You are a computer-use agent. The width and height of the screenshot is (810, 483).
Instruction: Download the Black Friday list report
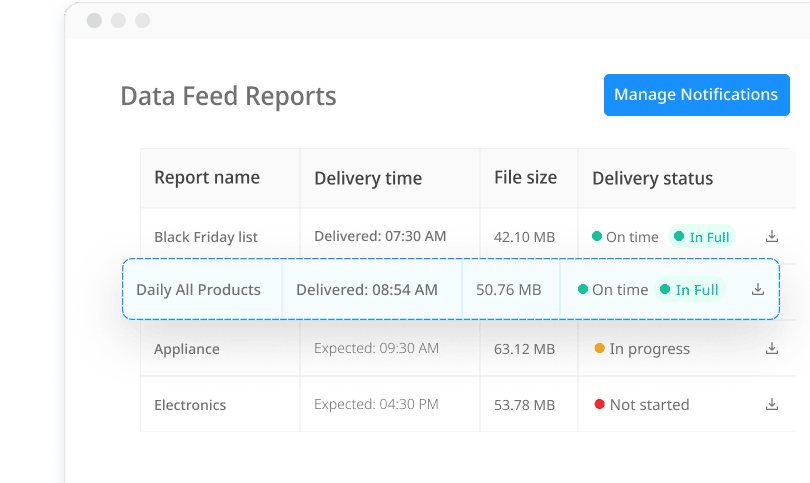[772, 236]
